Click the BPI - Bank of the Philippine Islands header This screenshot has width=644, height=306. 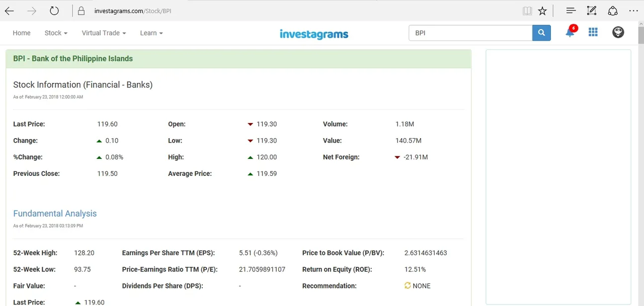tap(73, 59)
